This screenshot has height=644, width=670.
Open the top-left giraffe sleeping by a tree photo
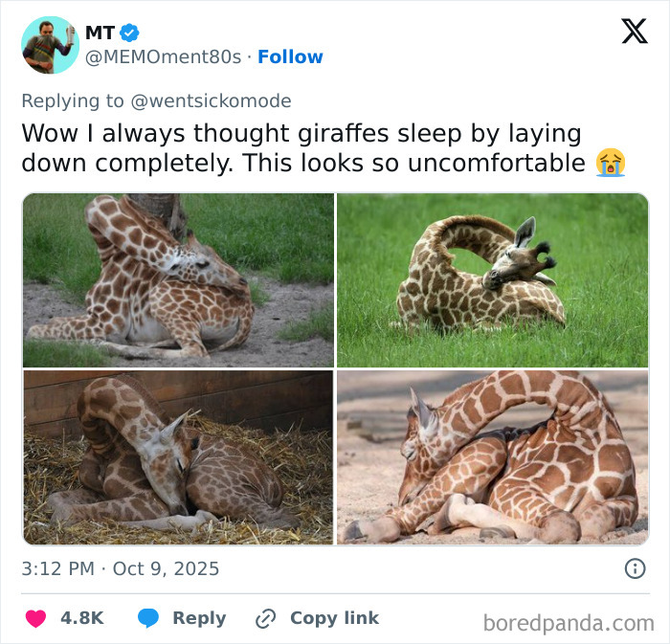click(x=178, y=279)
